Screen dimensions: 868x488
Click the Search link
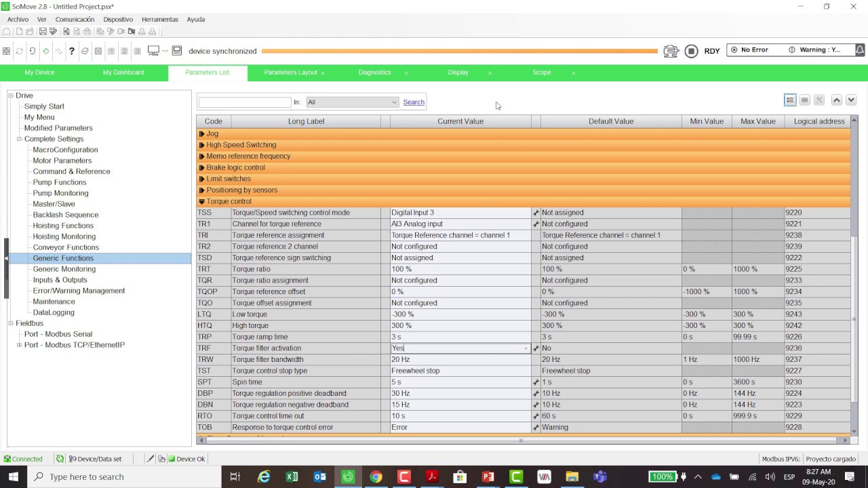click(414, 102)
